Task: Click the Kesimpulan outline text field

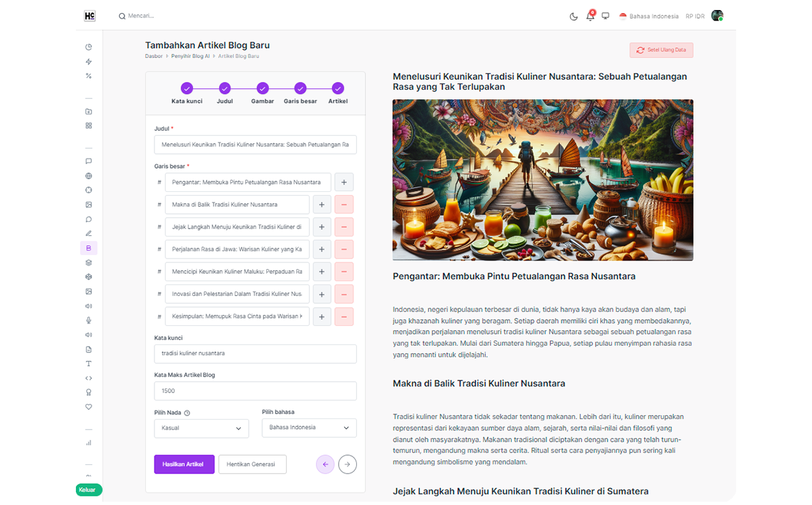Action: click(x=237, y=316)
